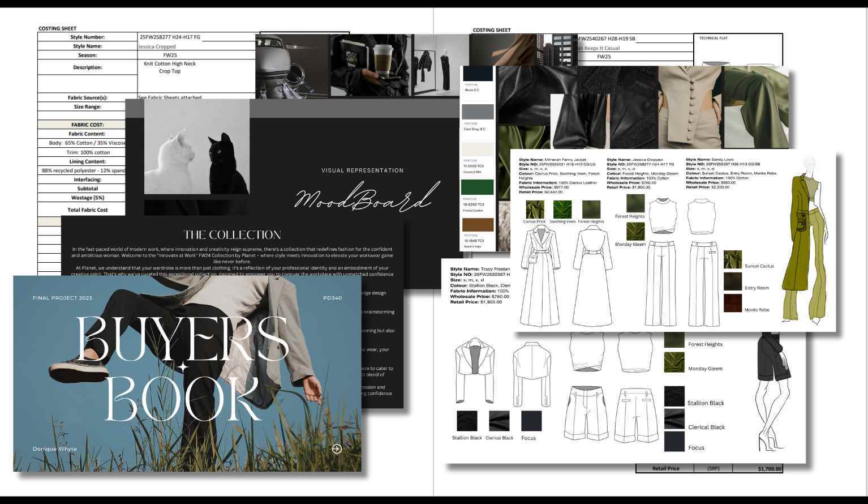This screenshot has height=504, width=868.
Task: Select the Soothing Veen fabric swatch
Action: tap(562, 209)
